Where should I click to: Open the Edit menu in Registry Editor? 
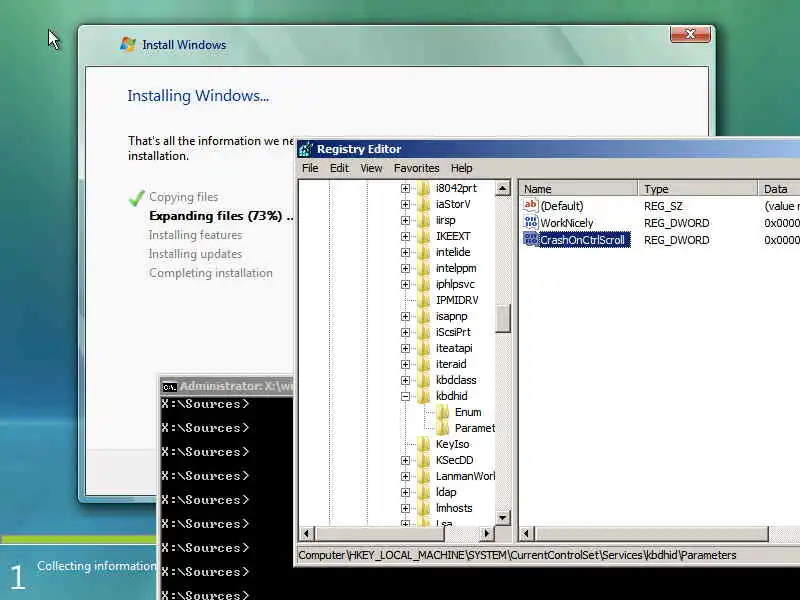339,168
